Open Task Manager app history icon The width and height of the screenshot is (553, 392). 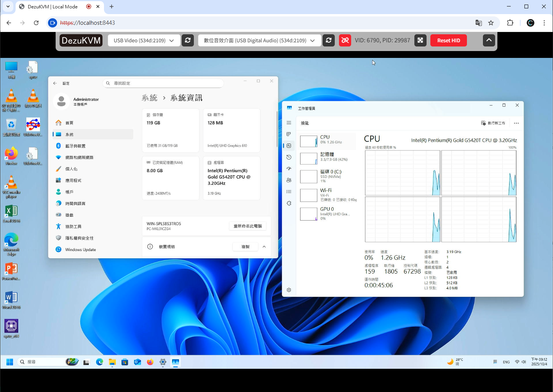289,157
